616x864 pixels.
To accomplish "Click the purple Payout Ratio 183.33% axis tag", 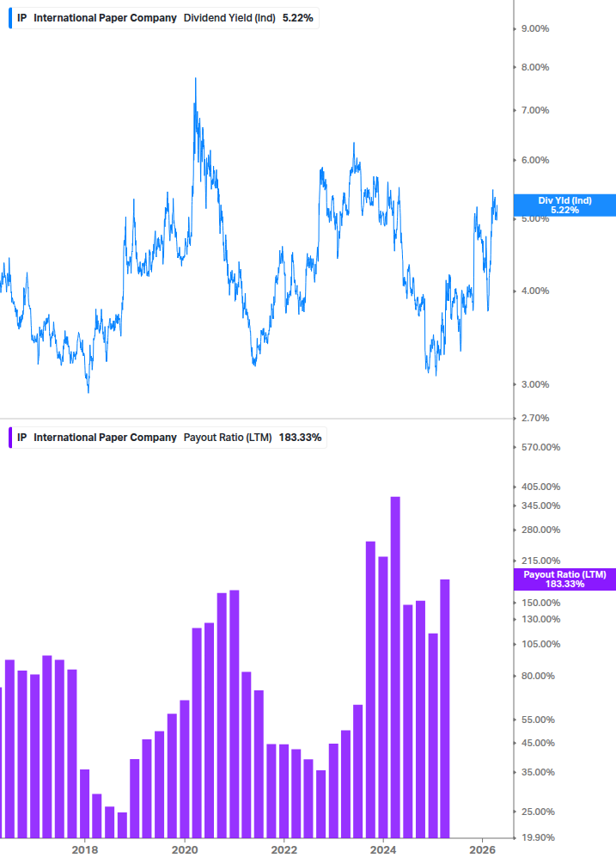I will tap(564, 579).
